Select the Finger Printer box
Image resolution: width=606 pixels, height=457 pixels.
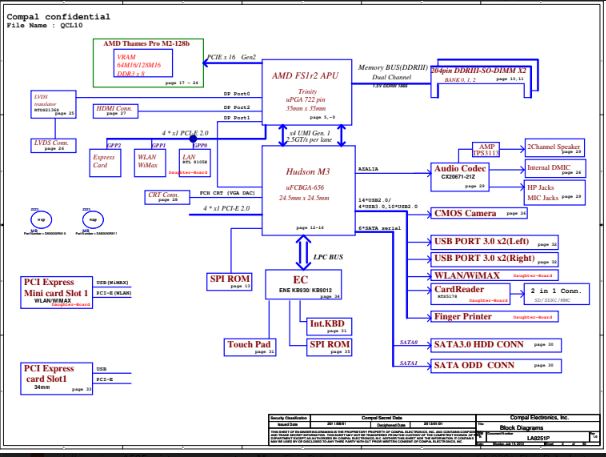click(494, 317)
